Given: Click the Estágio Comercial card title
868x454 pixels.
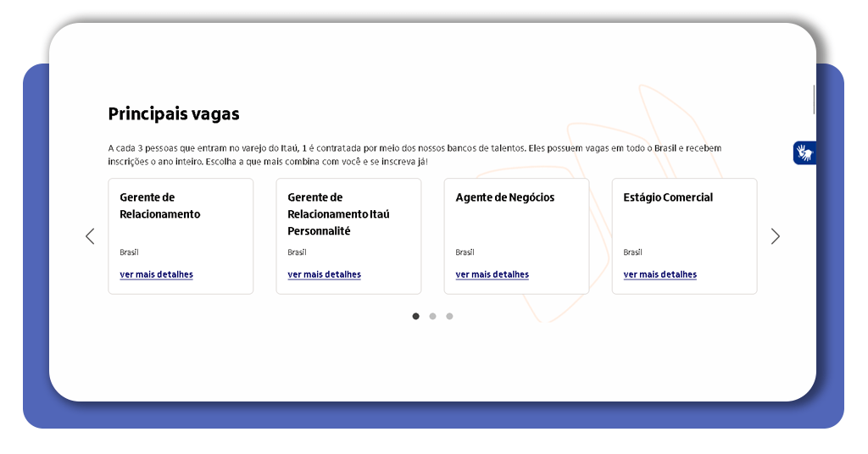Looking at the screenshot, I should [x=668, y=197].
